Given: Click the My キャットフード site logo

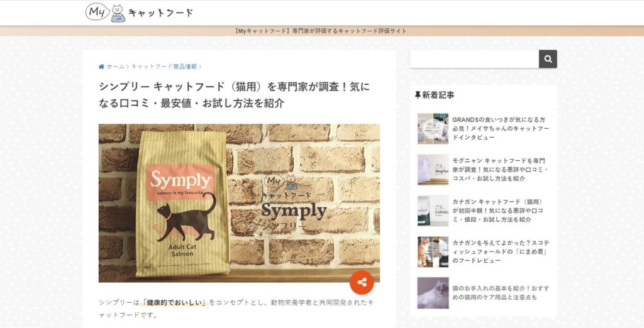Looking at the screenshot, I should (x=139, y=13).
